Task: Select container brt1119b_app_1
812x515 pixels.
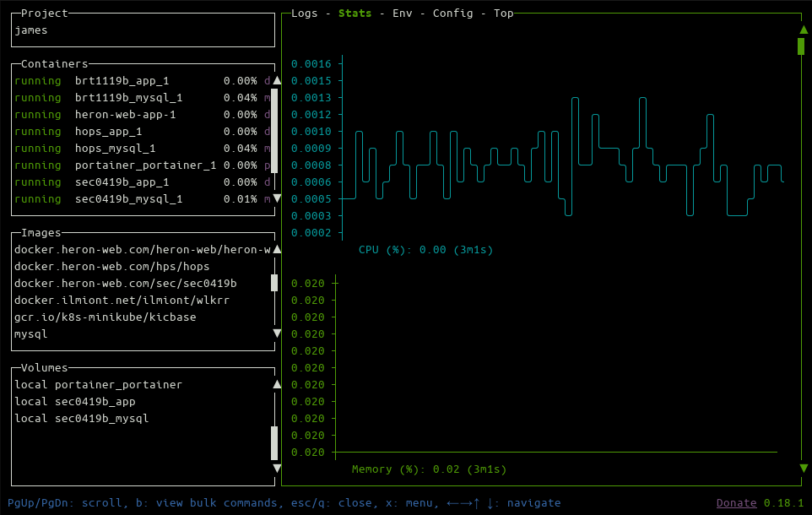Action: [143, 81]
